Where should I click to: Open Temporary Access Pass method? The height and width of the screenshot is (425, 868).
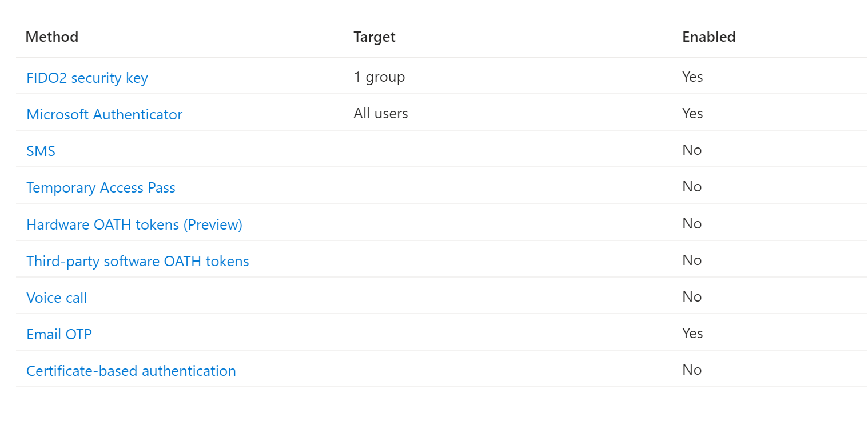(101, 187)
